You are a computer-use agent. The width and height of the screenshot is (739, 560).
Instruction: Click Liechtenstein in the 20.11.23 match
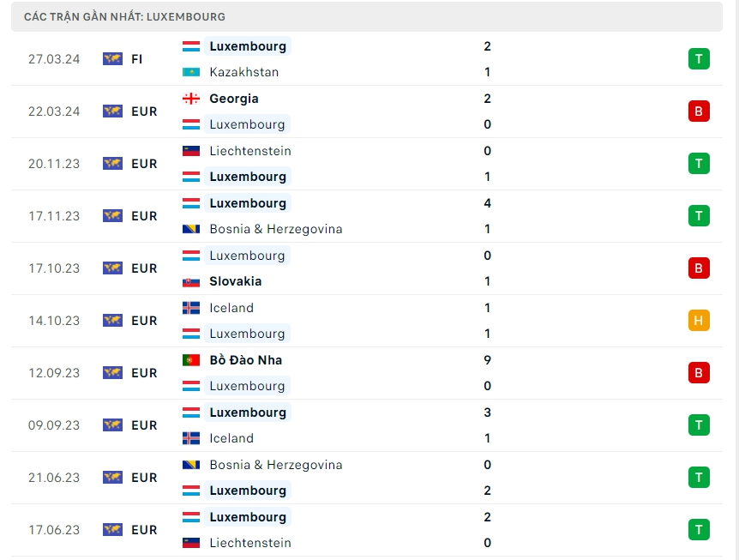click(249, 151)
